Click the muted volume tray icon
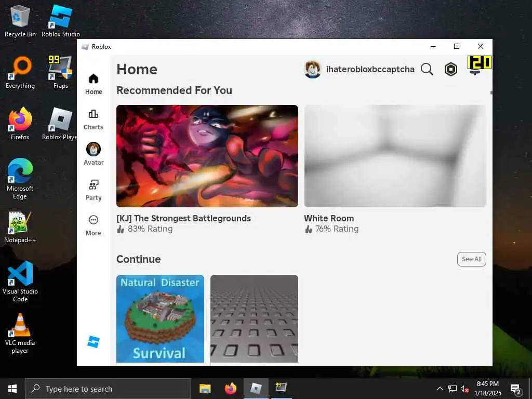 pos(465,389)
